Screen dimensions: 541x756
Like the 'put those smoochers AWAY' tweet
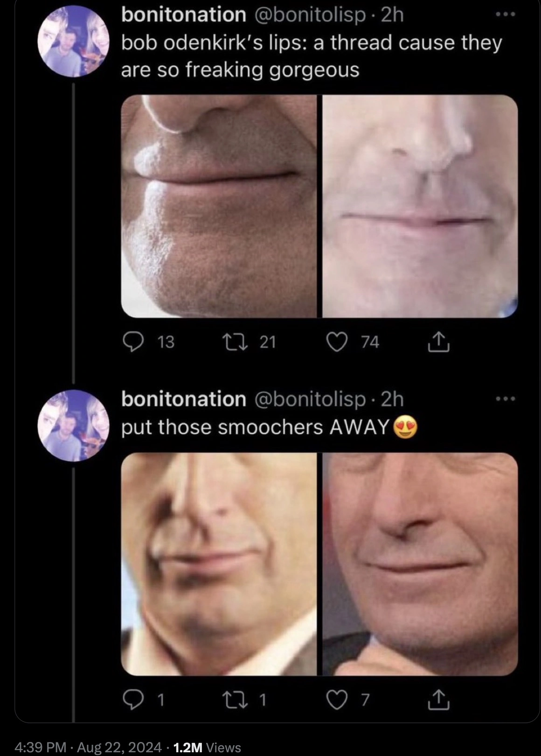337,700
